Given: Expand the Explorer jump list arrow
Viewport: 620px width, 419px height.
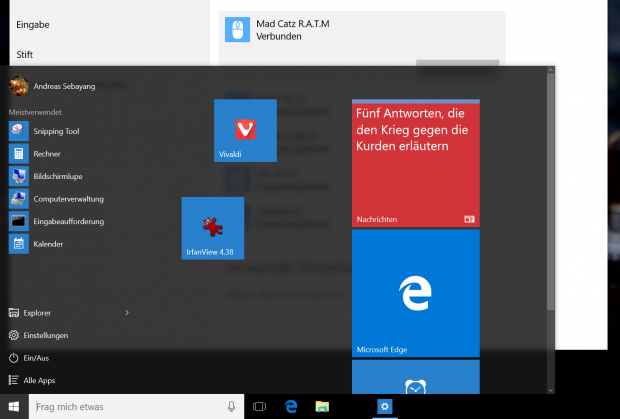Looking at the screenshot, I should point(127,313).
